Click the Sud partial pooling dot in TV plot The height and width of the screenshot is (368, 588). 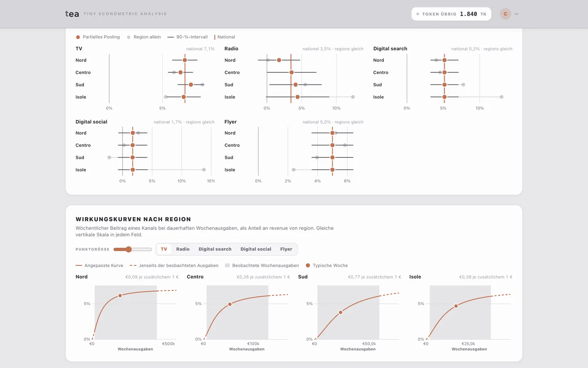coord(191,85)
